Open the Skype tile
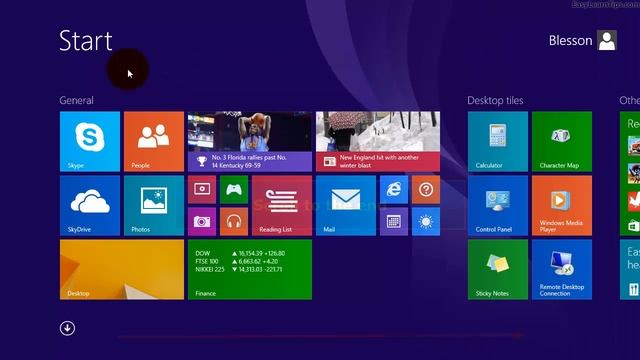The image size is (640, 360). (x=90, y=141)
